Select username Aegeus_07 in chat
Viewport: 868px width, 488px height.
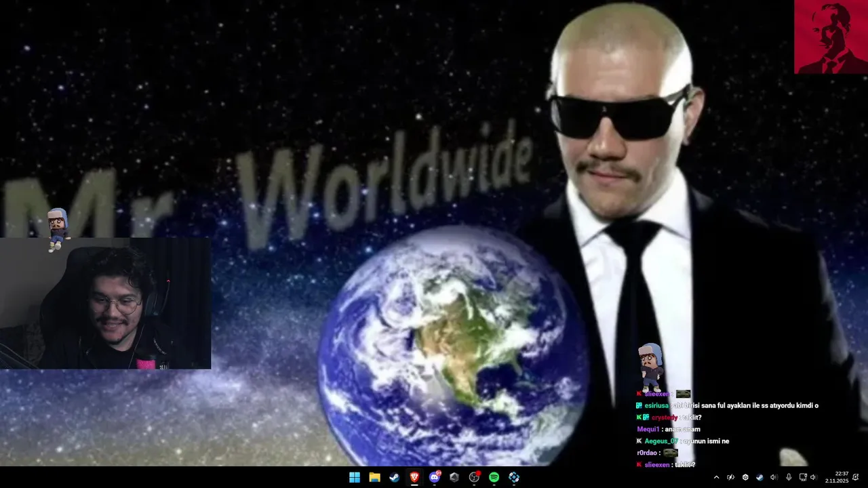coord(661,441)
